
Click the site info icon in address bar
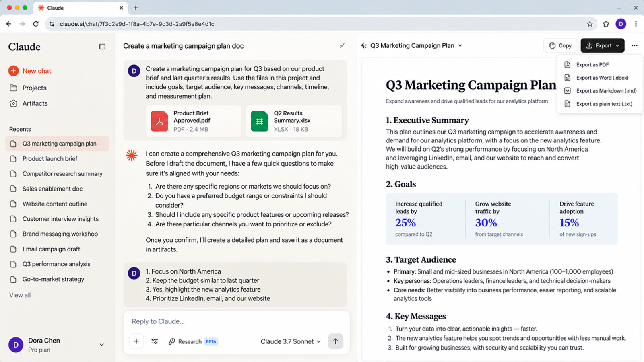[52, 24]
